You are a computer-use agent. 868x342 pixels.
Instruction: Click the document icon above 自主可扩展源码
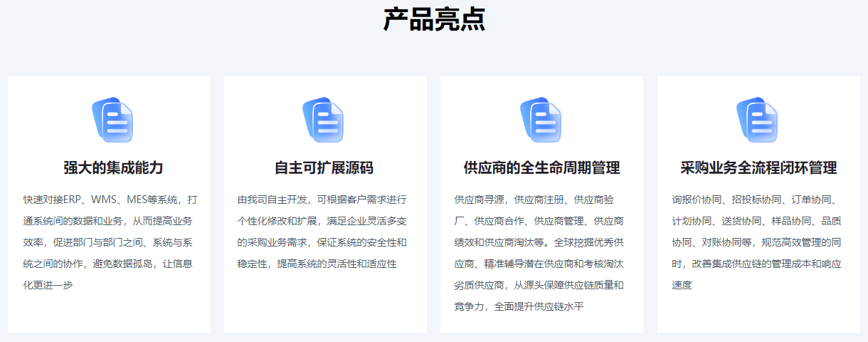tap(324, 119)
